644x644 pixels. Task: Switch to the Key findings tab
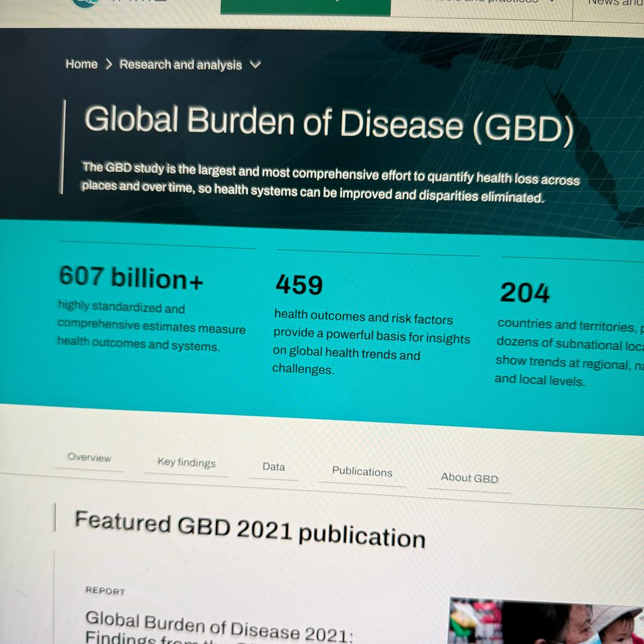187,463
